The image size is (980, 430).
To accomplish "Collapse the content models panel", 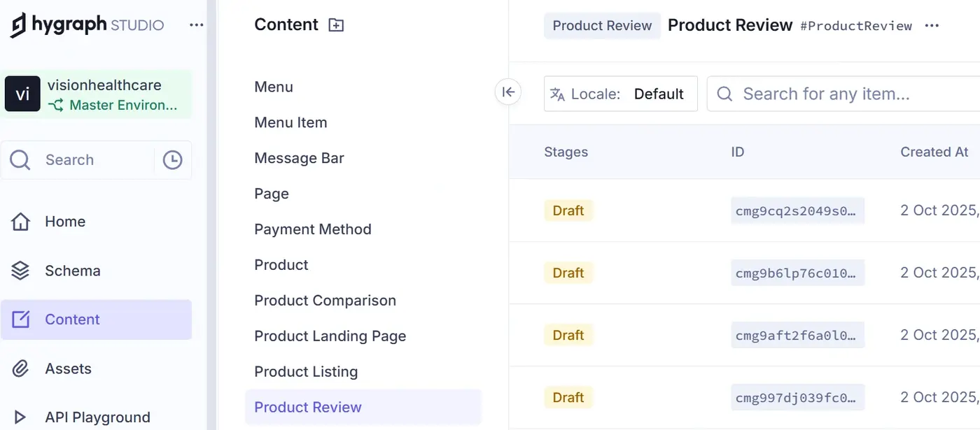I will [509, 92].
